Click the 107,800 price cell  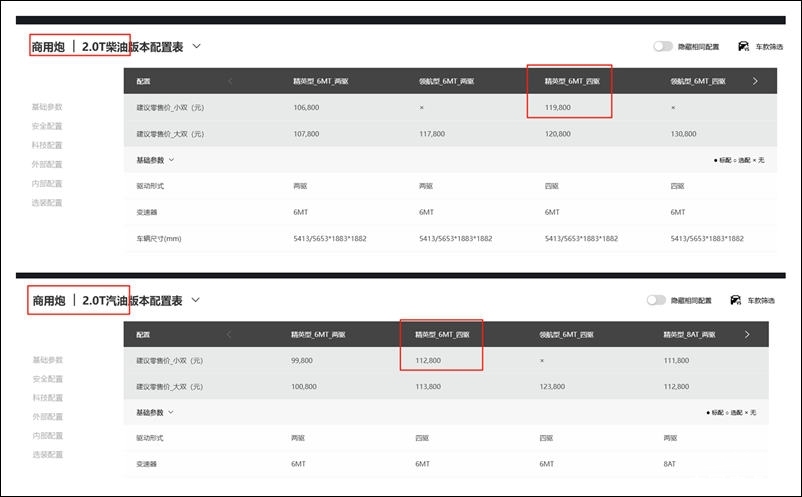(x=306, y=134)
